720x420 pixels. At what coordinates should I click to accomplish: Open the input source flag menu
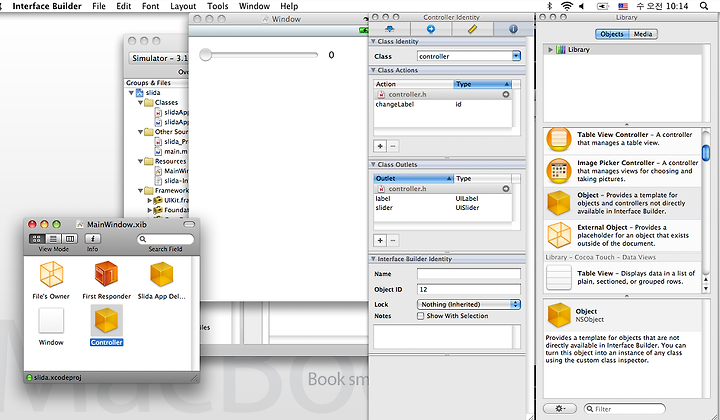click(623, 6)
